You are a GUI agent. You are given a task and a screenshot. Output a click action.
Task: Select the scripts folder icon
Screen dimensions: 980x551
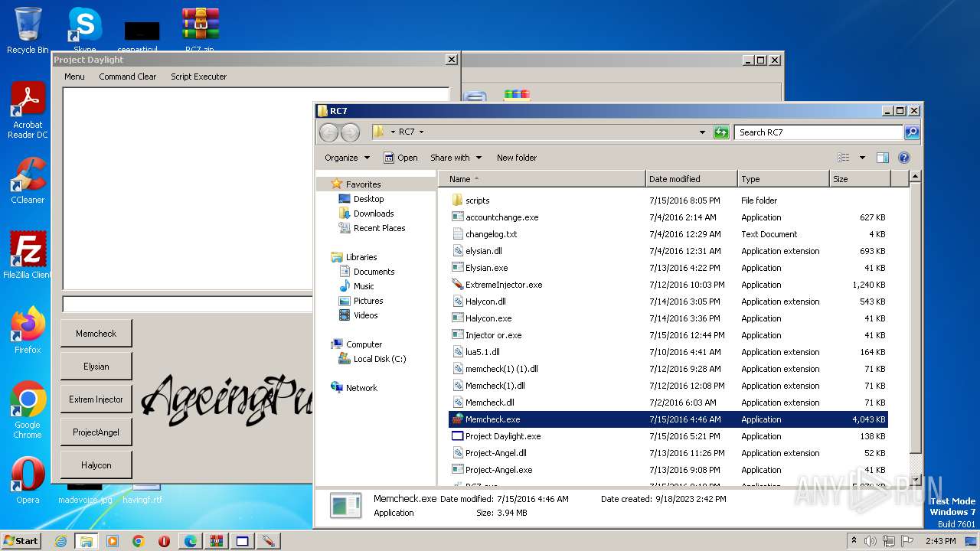click(x=457, y=201)
